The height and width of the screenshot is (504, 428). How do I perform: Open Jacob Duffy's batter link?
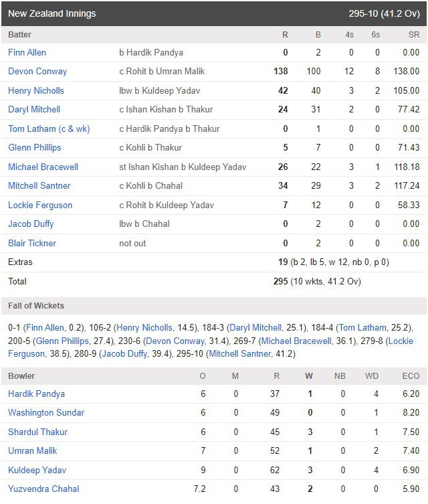point(31,224)
